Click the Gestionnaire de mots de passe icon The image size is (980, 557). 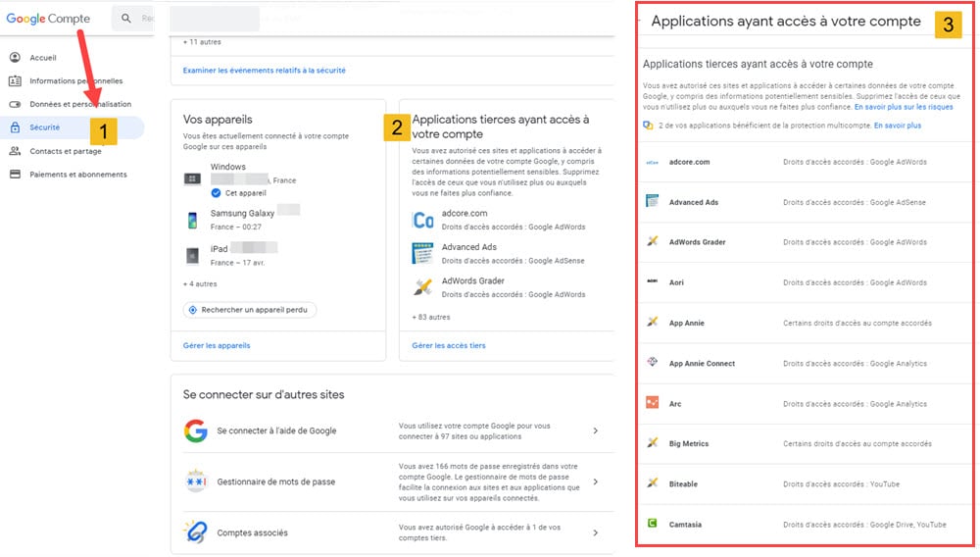pos(196,481)
